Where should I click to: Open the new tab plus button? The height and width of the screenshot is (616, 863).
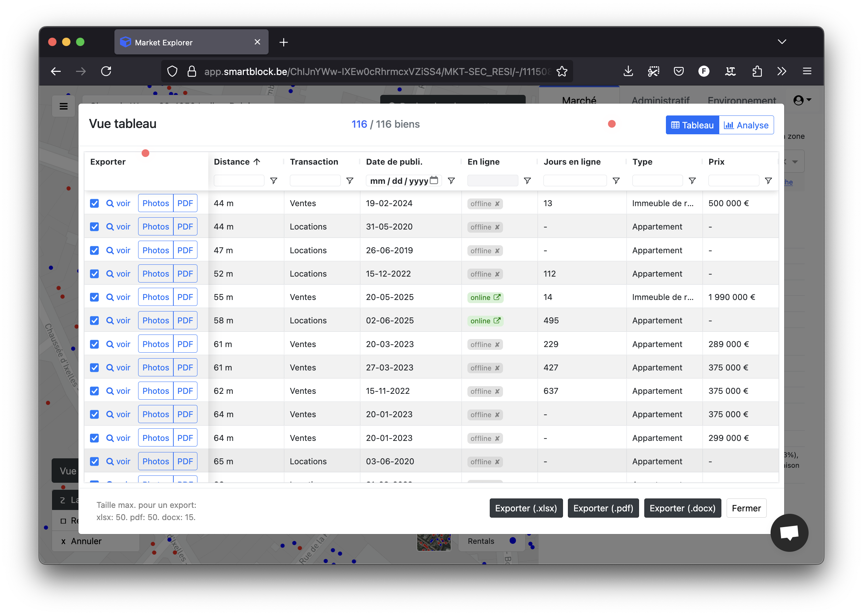coord(283,42)
